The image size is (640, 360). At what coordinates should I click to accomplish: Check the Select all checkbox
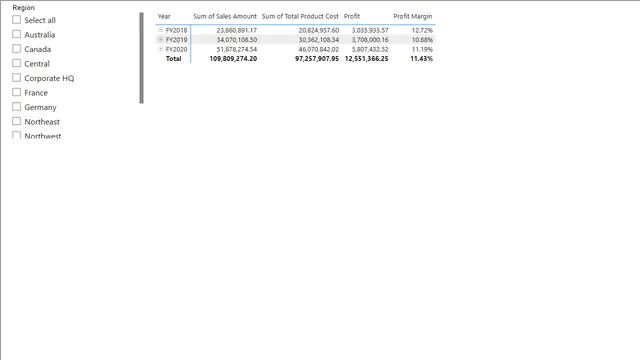16,20
